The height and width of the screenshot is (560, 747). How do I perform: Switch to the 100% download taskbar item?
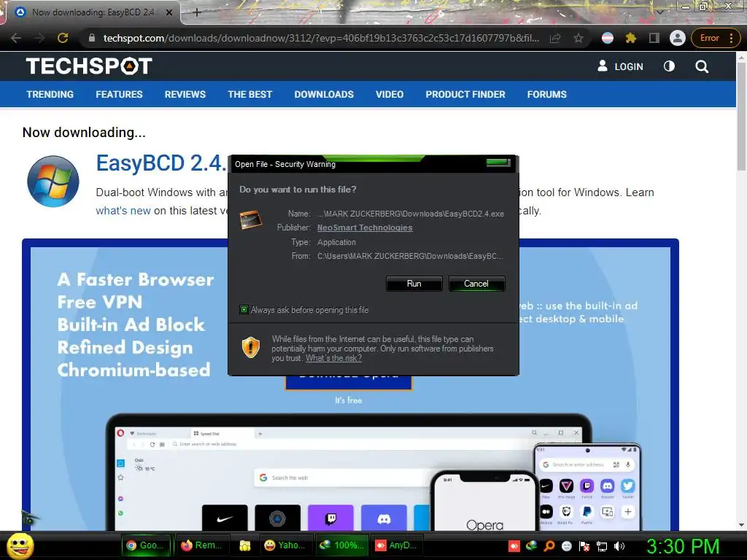click(x=341, y=545)
